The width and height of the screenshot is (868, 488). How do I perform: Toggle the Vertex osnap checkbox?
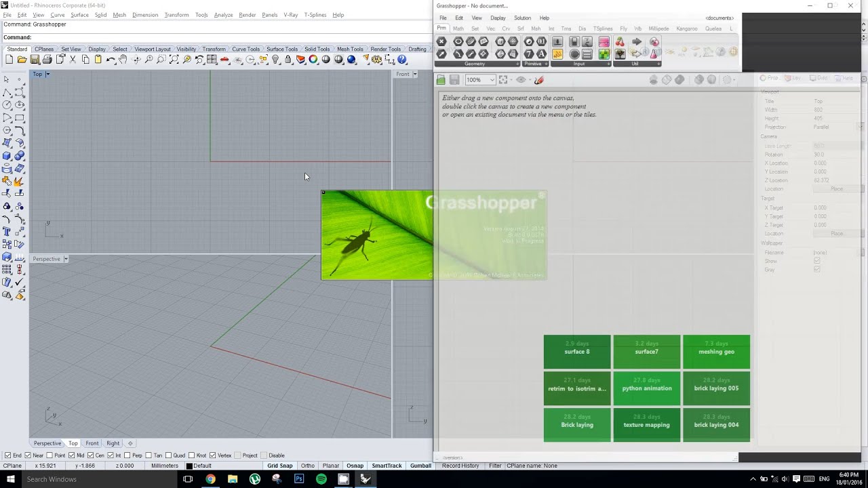213,455
